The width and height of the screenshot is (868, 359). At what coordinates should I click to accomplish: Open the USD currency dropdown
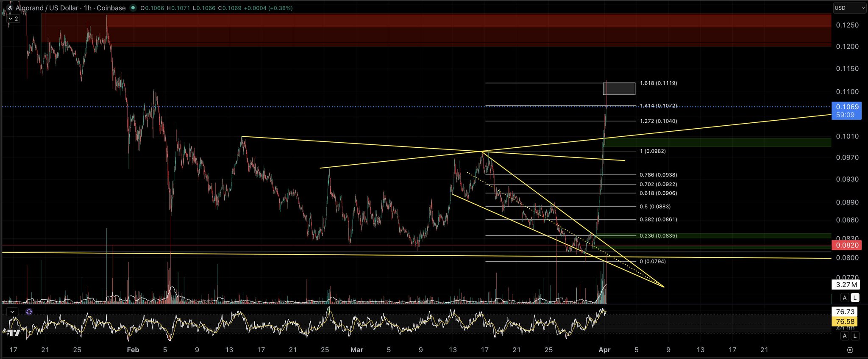tap(849, 8)
